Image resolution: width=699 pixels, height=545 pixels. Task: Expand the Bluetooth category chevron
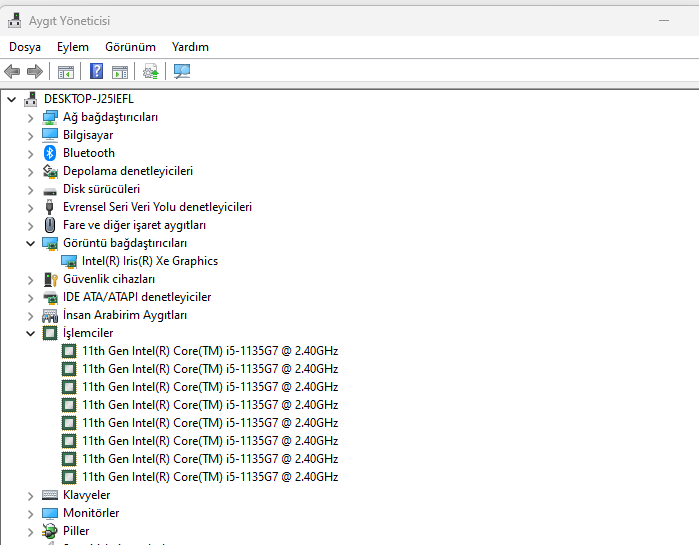(30, 154)
